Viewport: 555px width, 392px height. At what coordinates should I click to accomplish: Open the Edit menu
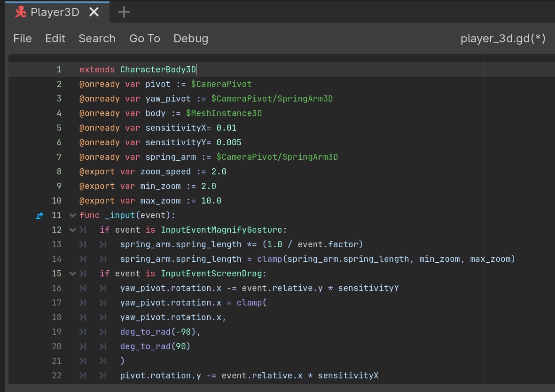point(55,39)
